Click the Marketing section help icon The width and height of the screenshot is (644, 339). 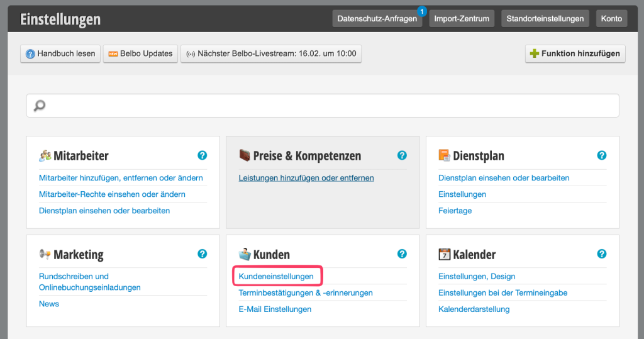coord(203,254)
